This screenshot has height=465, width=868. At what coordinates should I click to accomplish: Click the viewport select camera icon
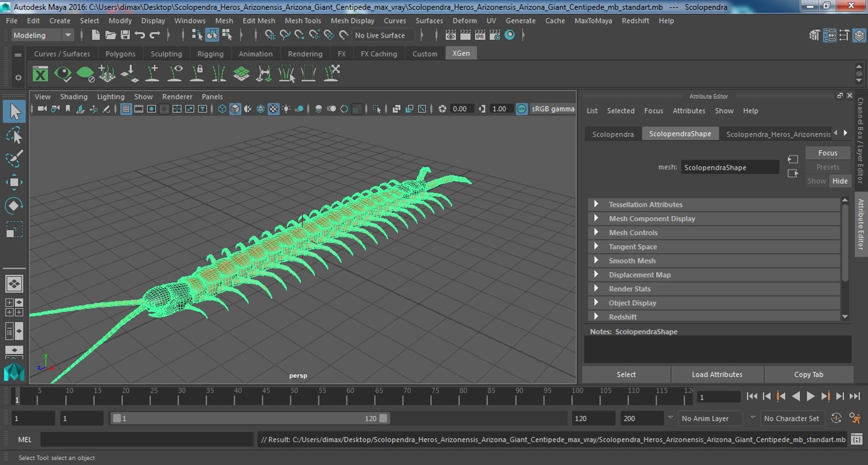42,109
